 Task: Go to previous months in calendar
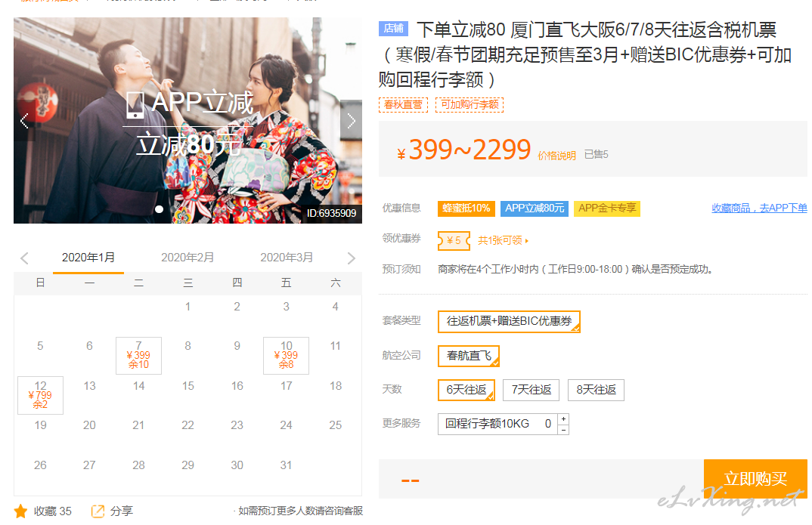24,258
